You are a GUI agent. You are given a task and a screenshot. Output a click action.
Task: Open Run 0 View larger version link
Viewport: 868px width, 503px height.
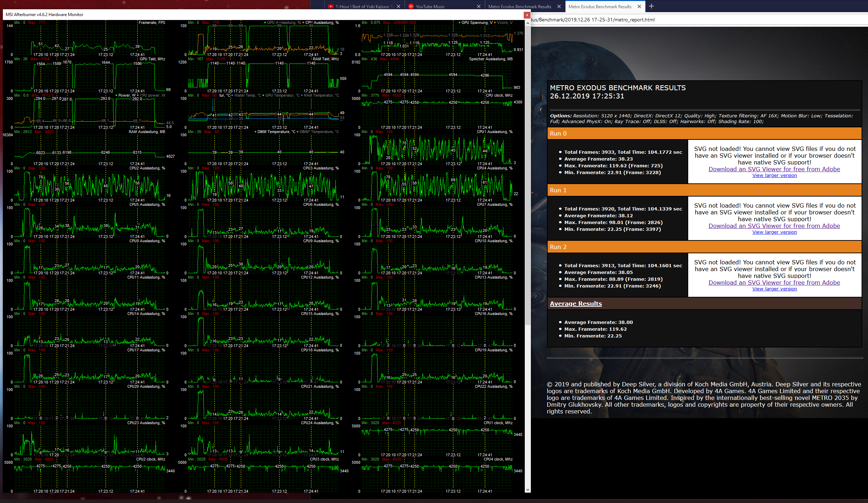tap(775, 175)
